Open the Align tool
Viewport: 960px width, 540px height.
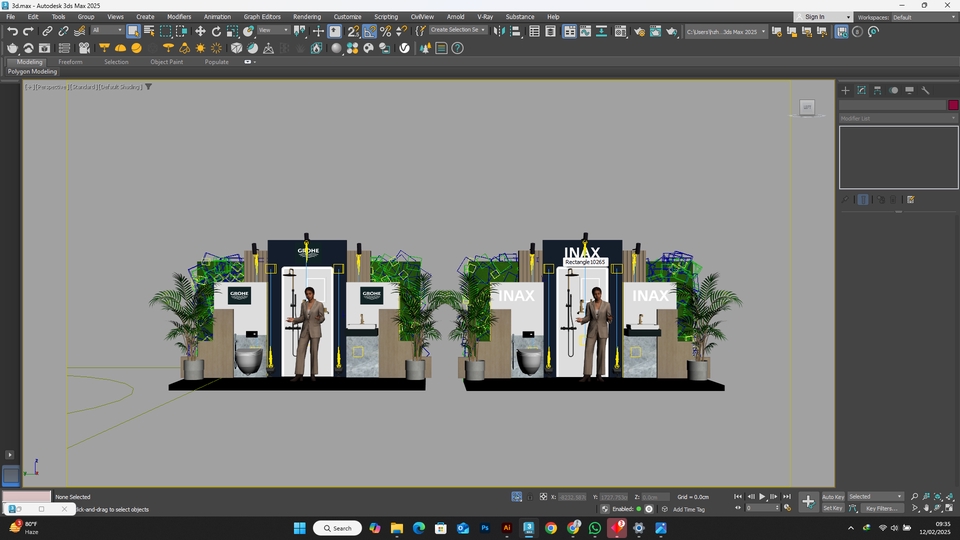[x=516, y=31]
